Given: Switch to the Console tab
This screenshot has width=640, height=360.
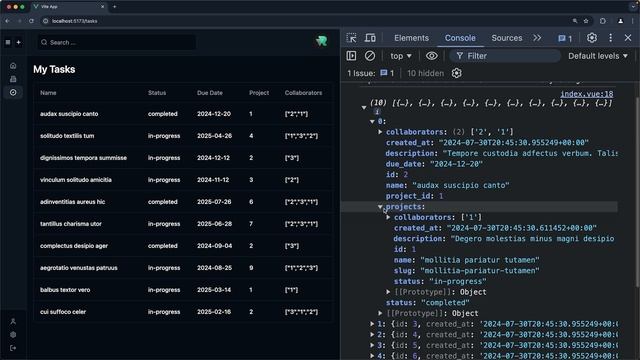Looking at the screenshot, I should coord(460,38).
